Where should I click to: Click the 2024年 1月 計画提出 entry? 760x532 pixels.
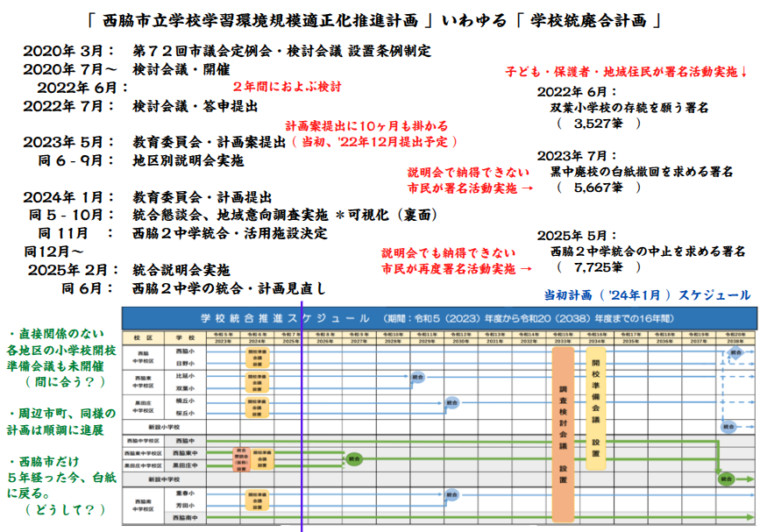pyautogui.click(x=147, y=196)
